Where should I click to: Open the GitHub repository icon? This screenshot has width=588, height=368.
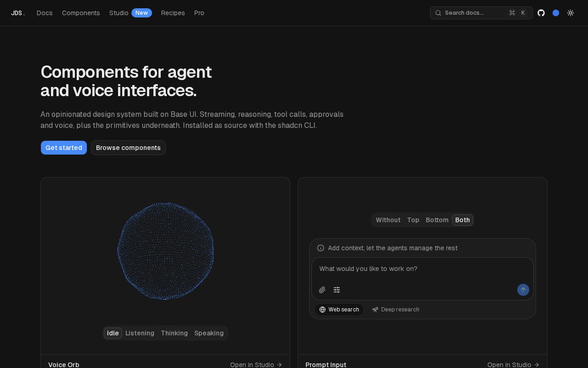pyautogui.click(x=541, y=13)
